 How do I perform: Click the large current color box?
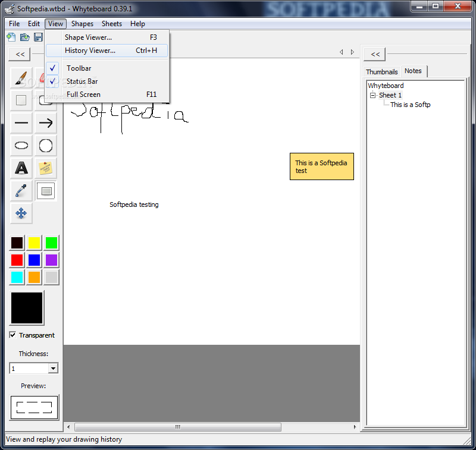(27, 308)
